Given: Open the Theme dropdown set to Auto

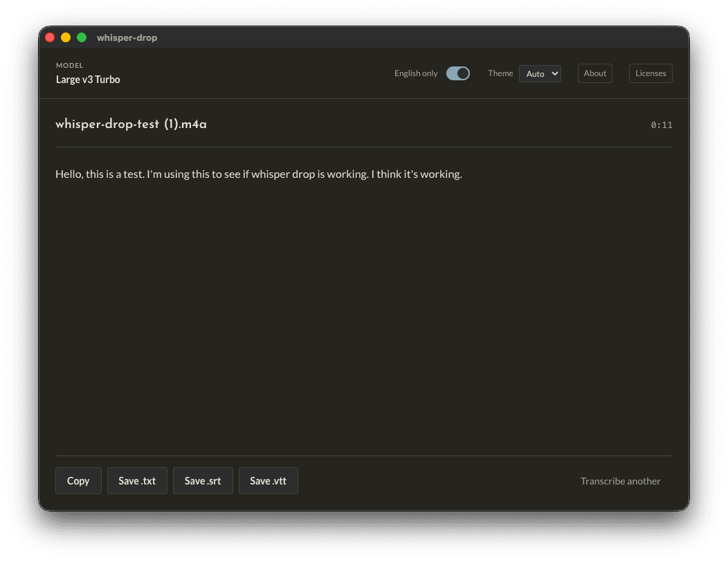Looking at the screenshot, I should tap(540, 73).
